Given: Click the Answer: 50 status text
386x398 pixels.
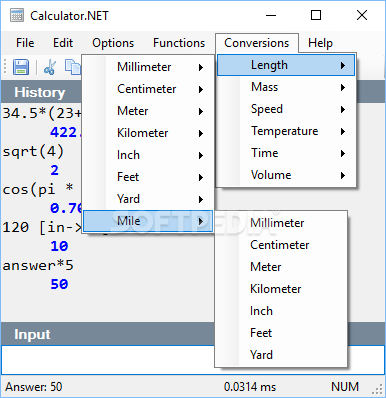Looking at the screenshot, I should click(34, 387).
